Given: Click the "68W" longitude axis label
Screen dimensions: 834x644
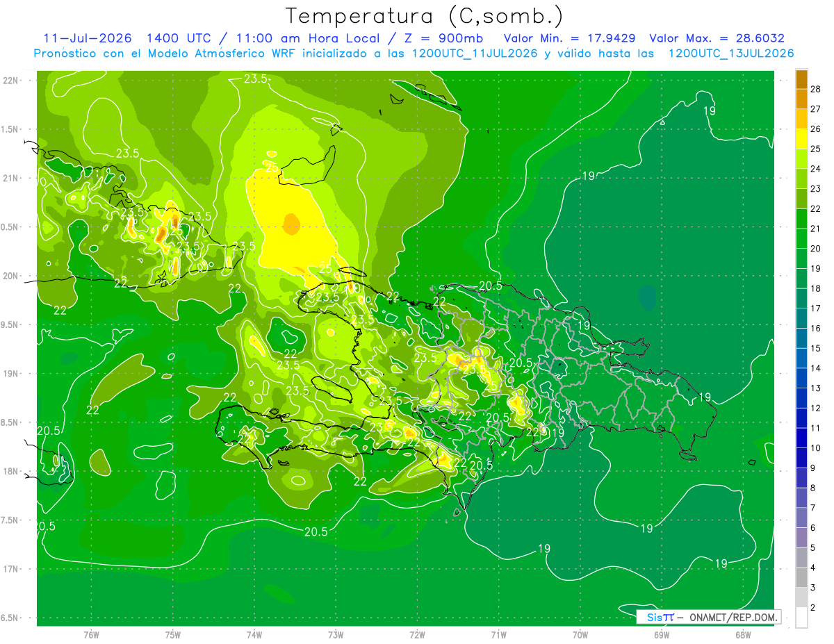Looking at the screenshot, I should tap(742, 634).
